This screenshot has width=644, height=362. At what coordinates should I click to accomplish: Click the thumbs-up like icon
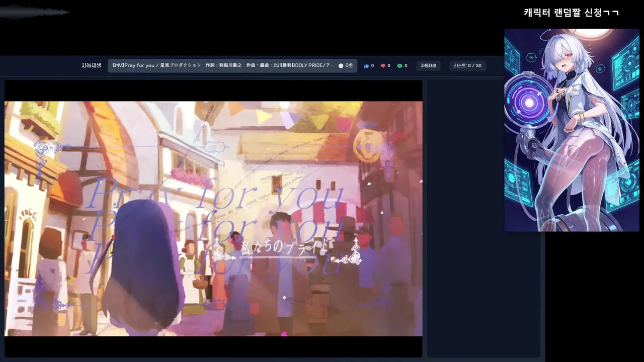pos(366,66)
